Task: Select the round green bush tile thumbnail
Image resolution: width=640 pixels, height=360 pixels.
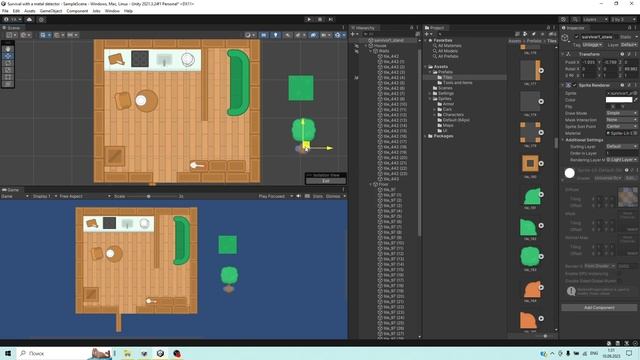Action: (x=530, y=257)
